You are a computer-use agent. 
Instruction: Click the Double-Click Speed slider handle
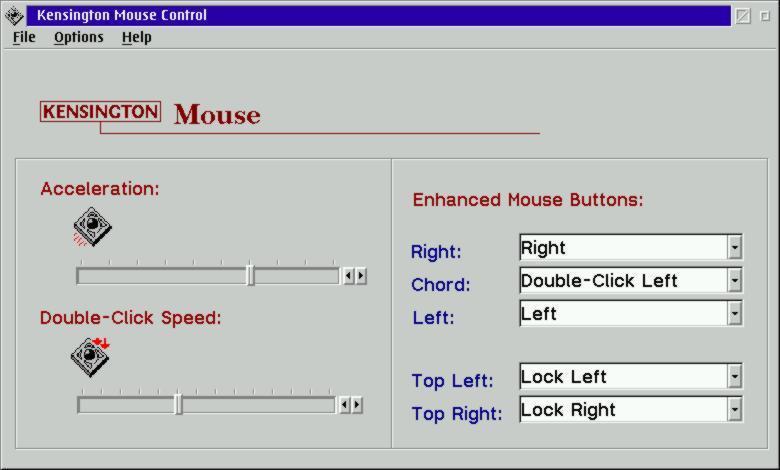pos(179,404)
